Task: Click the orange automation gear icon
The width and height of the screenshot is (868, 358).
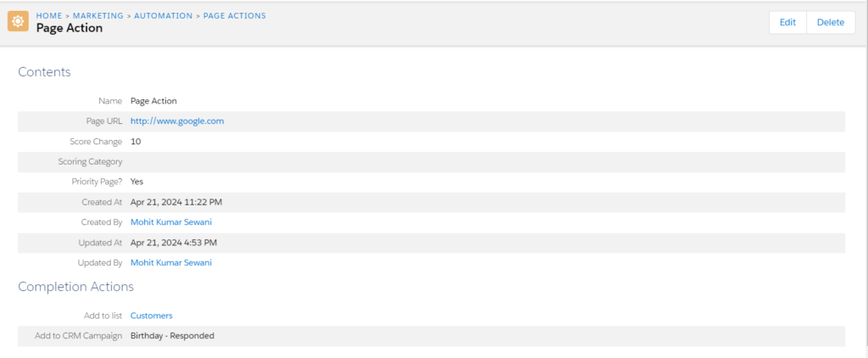Action: click(x=18, y=22)
